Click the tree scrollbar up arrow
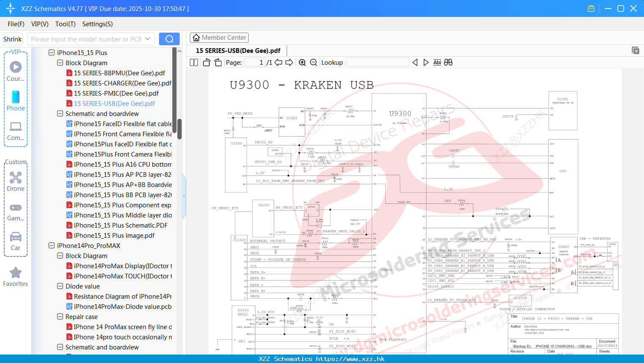Image resolution: width=644 pixels, height=363 pixels. [179, 51]
